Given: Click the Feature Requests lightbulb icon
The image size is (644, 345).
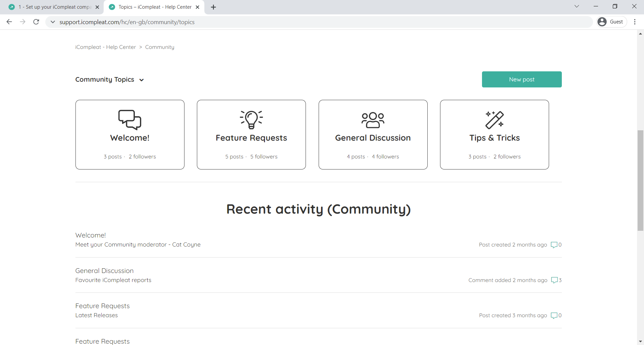Looking at the screenshot, I should coord(251,120).
